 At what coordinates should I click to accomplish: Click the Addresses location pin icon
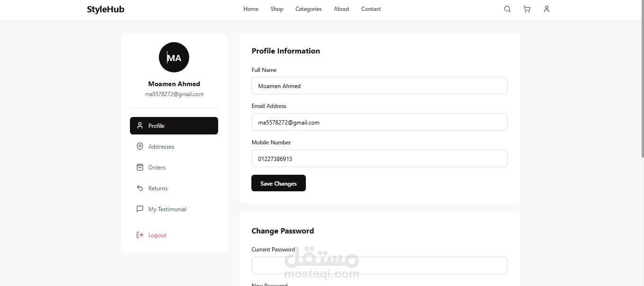(x=140, y=147)
